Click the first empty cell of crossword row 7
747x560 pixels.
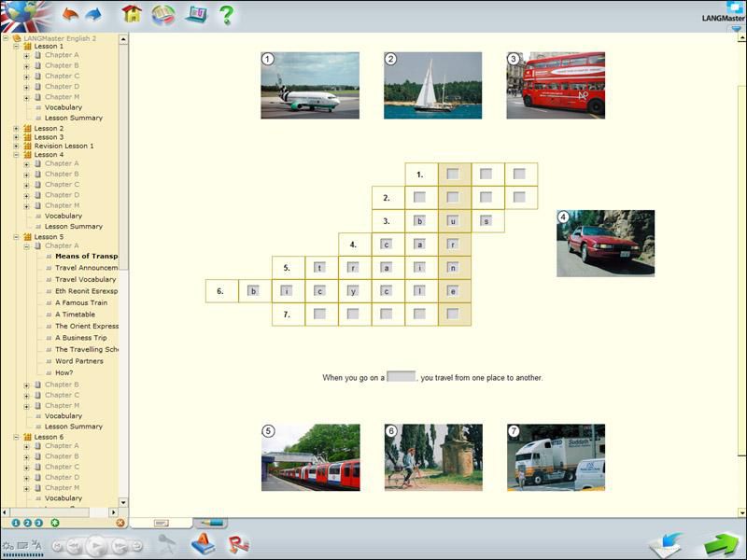coord(320,315)
